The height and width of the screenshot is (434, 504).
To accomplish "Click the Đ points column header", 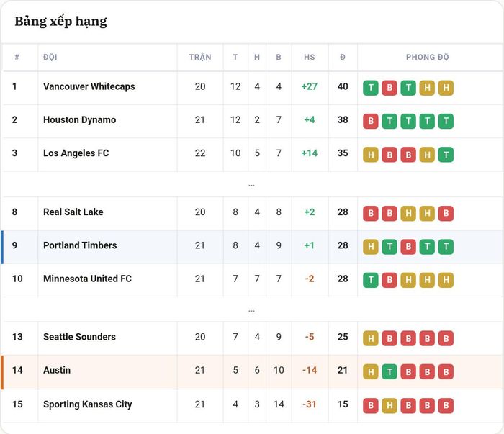I will point(343,57).
